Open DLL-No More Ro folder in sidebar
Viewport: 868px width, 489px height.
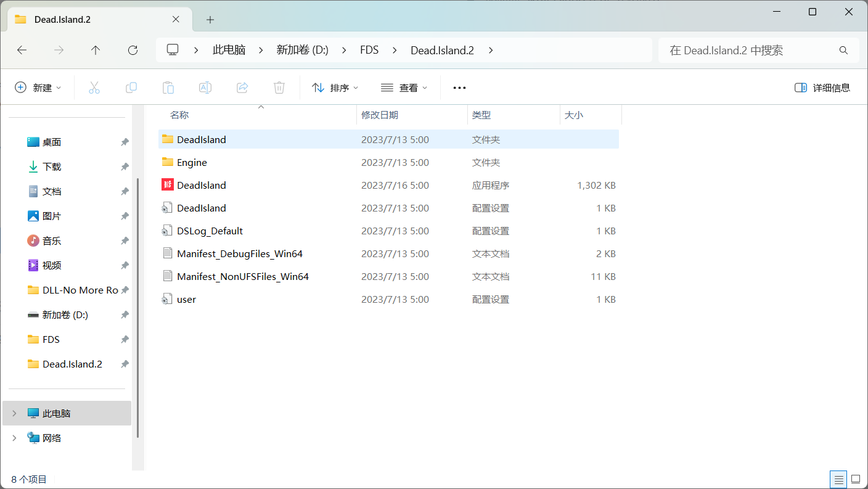coord(72,290)
